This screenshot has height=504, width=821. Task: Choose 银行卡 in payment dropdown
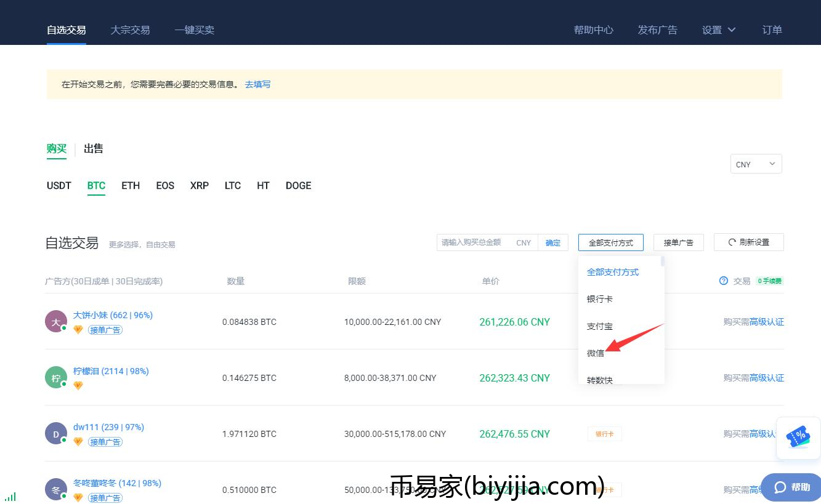(x=600, y=299)
